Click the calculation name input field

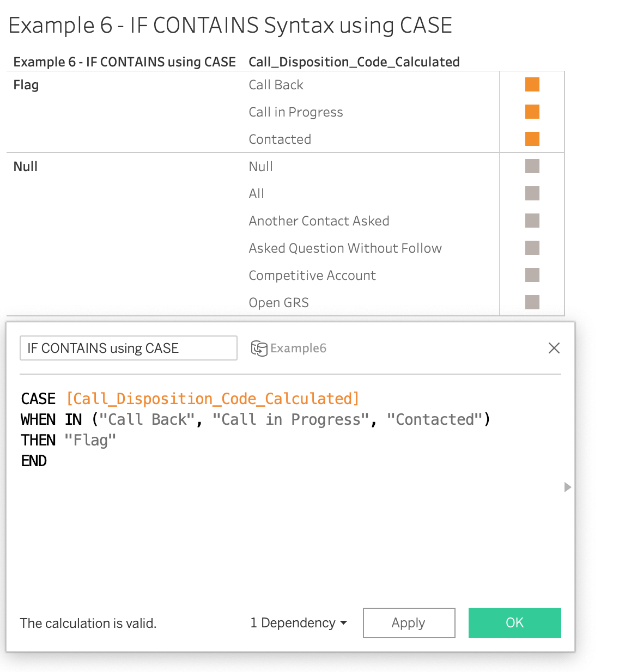click(x=128, y=348)
